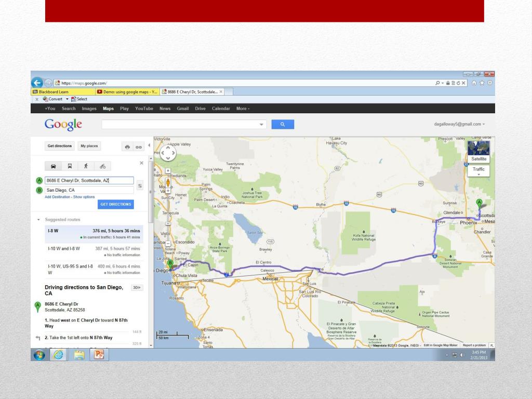Click the blue GET DIRECTIONS button
Image resolution: width=532 pixels, height=399 pixels.
(116, 204)
